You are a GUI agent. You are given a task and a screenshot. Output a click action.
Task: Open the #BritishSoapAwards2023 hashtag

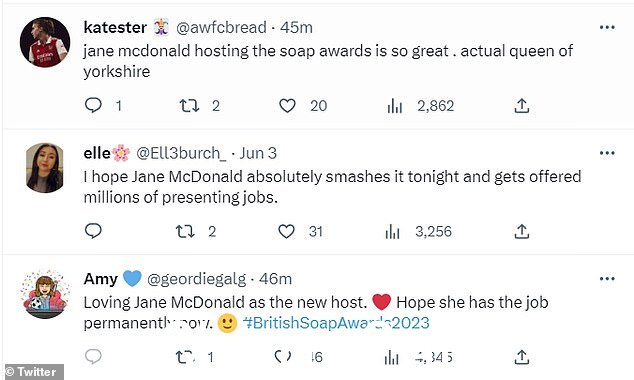click(x=336, y=323)
